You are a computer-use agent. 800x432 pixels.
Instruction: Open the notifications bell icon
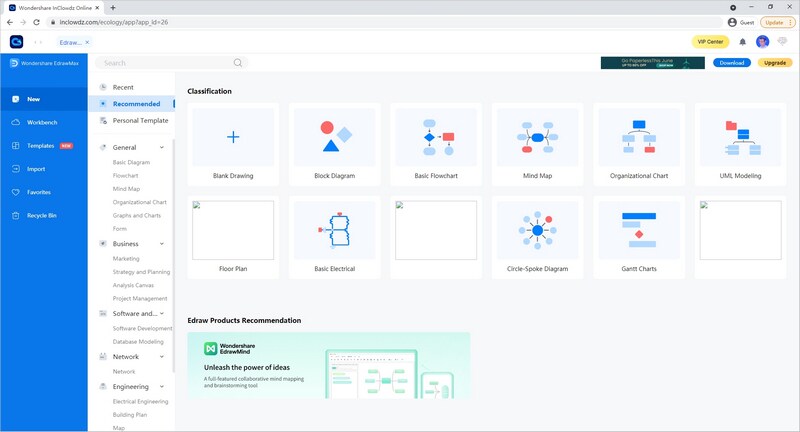[742, 42]
